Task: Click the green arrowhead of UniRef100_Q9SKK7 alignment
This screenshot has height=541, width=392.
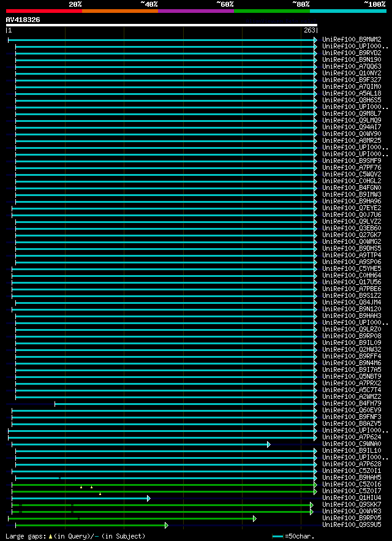Action: [x=312, y=505]
